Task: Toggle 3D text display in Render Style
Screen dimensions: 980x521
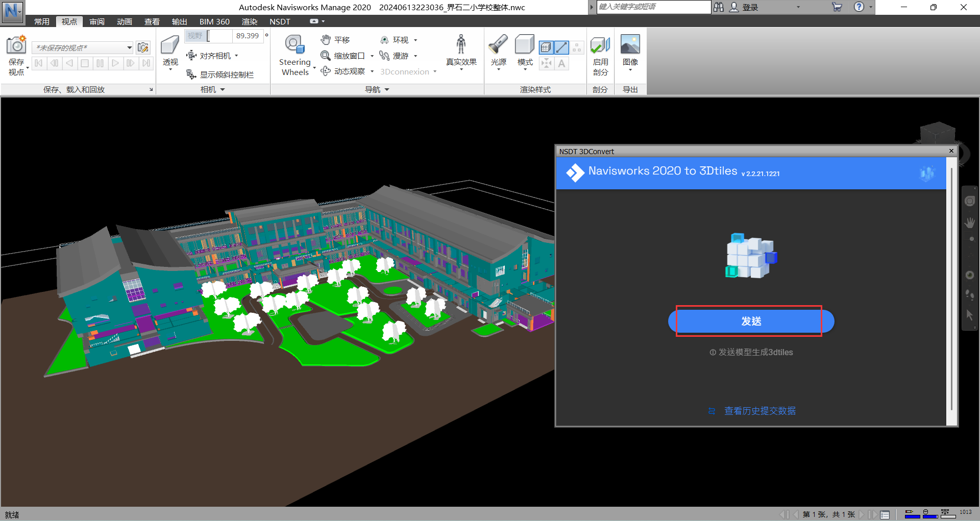Action: pos(561,64)
